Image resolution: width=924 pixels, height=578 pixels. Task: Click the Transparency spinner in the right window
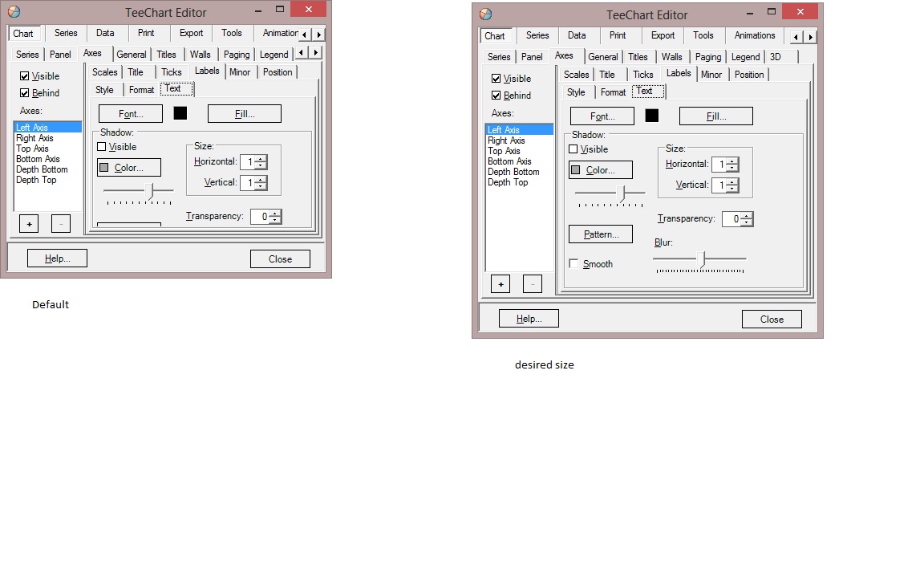[747, 219]
